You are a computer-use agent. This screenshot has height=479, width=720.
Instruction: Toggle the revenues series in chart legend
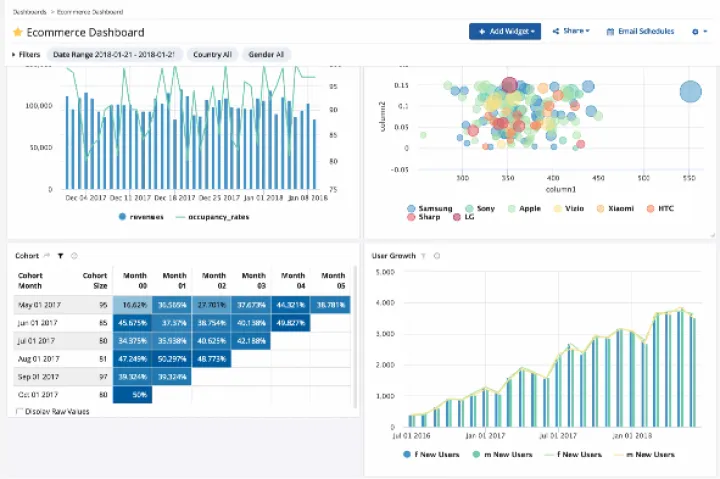123,216
